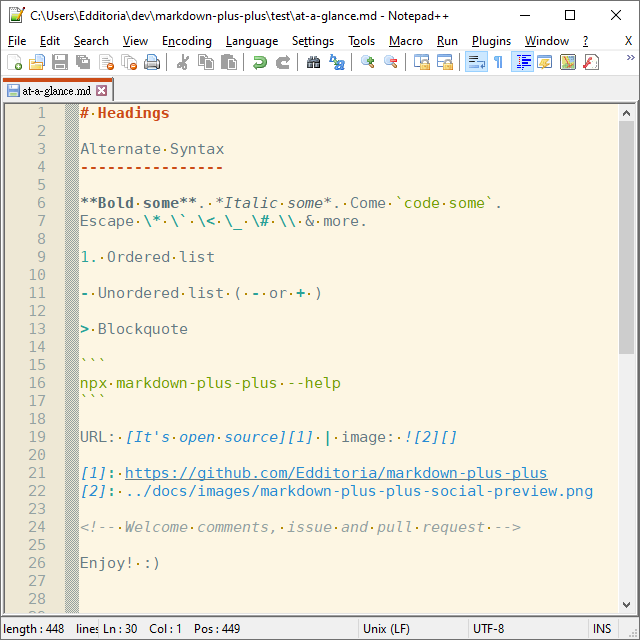Click the 'length : 448' status entry
This screenshot has height=640, width=640.
(33, 629)
